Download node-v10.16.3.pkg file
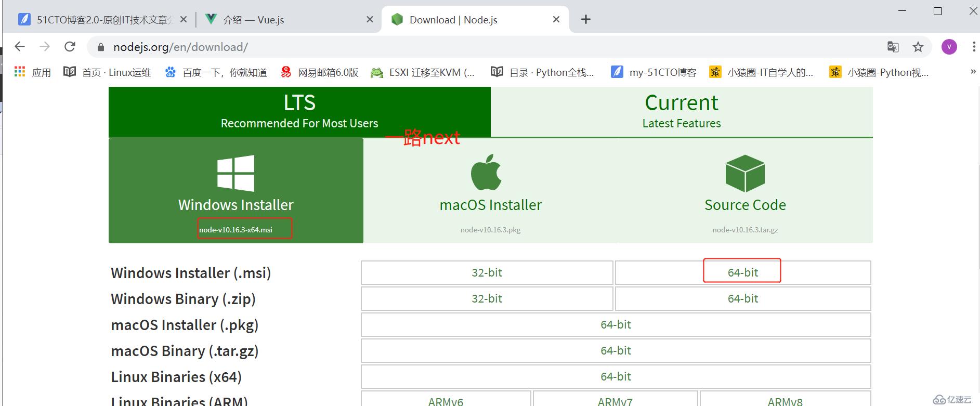980x406 pixels. click(x=490, y=229)
